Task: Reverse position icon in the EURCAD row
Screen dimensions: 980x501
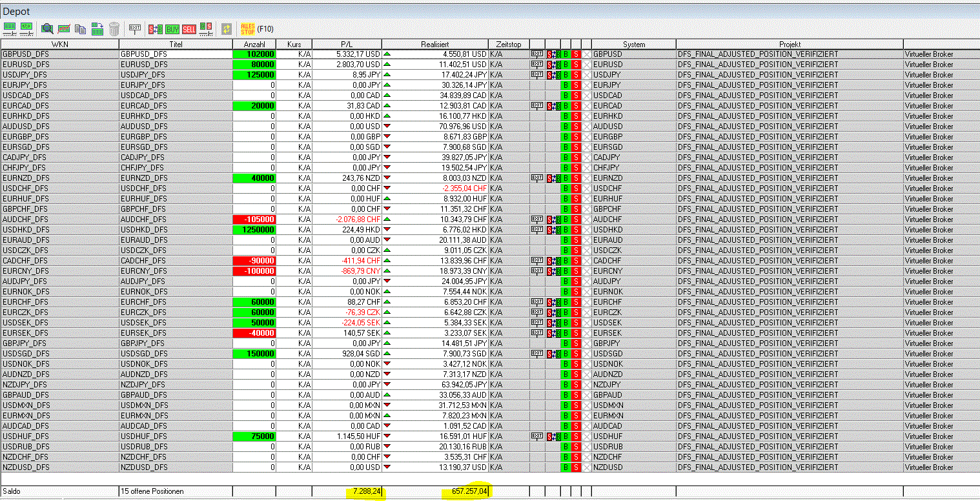Action: click(x=553, y=106)
